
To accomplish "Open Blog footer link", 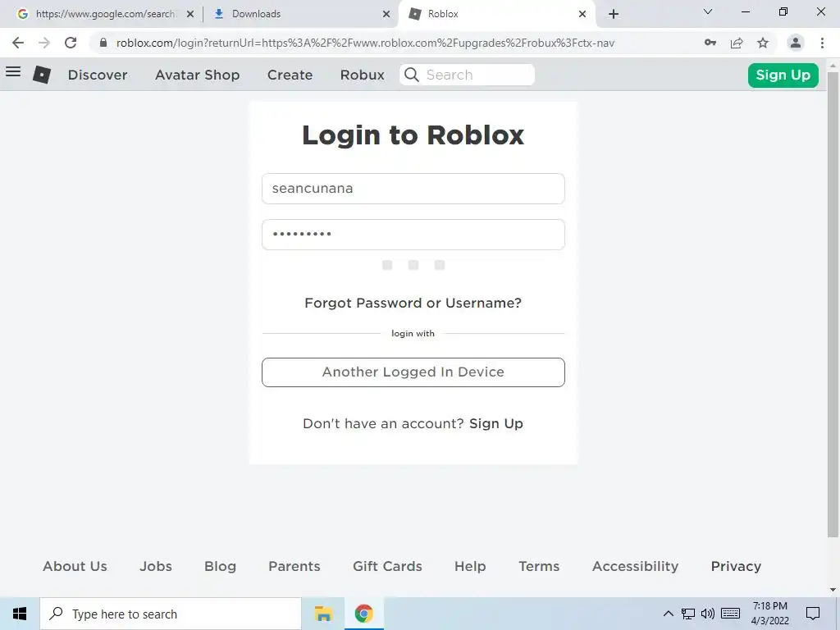I will click(220, 566).
